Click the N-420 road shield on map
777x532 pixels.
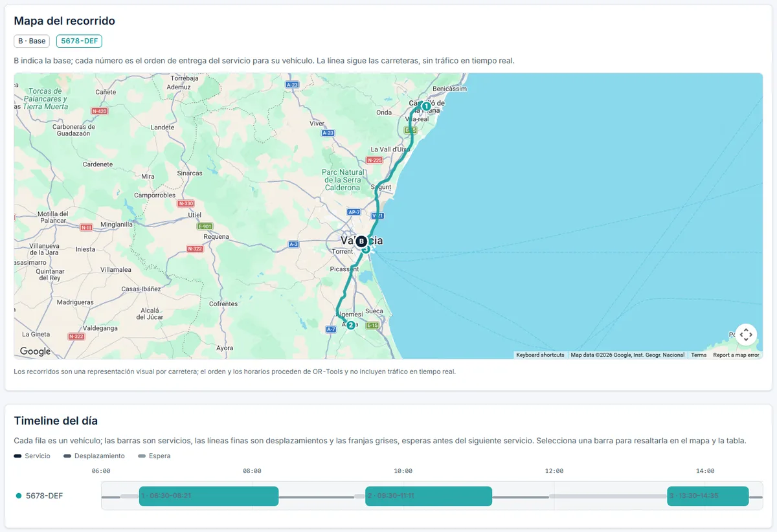point(99,111)
